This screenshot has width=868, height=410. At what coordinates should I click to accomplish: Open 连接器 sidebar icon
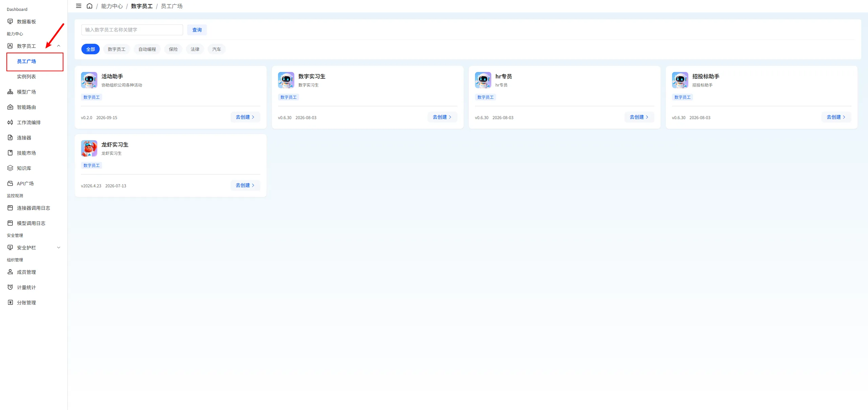[10, 137]
